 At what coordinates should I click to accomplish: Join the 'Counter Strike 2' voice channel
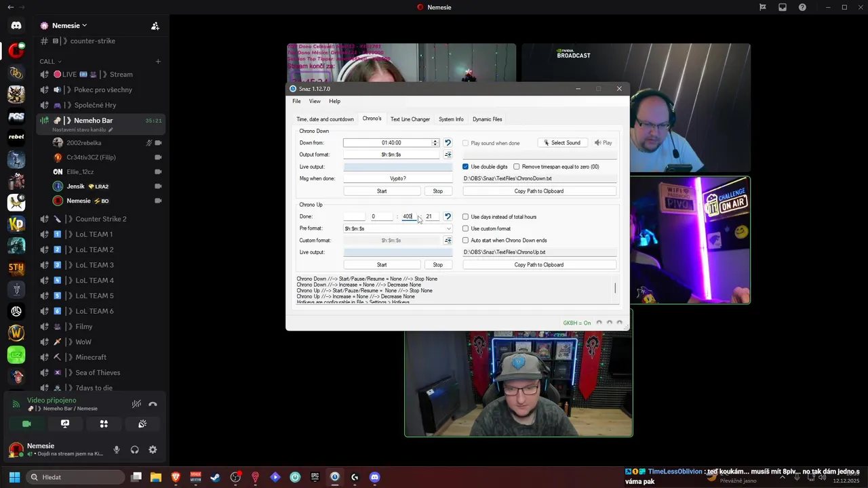(x=101, y=219)
